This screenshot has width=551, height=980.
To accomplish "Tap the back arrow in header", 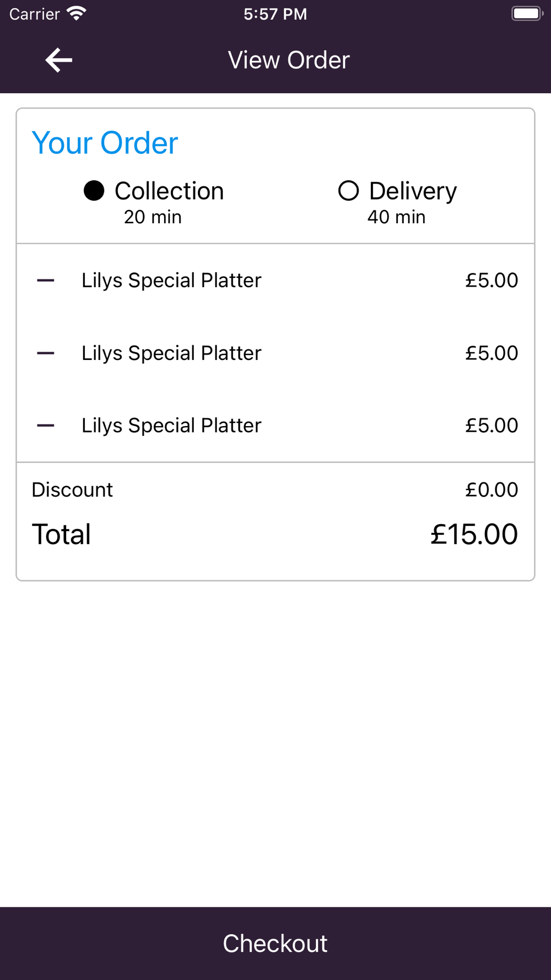I will (59, 60).
